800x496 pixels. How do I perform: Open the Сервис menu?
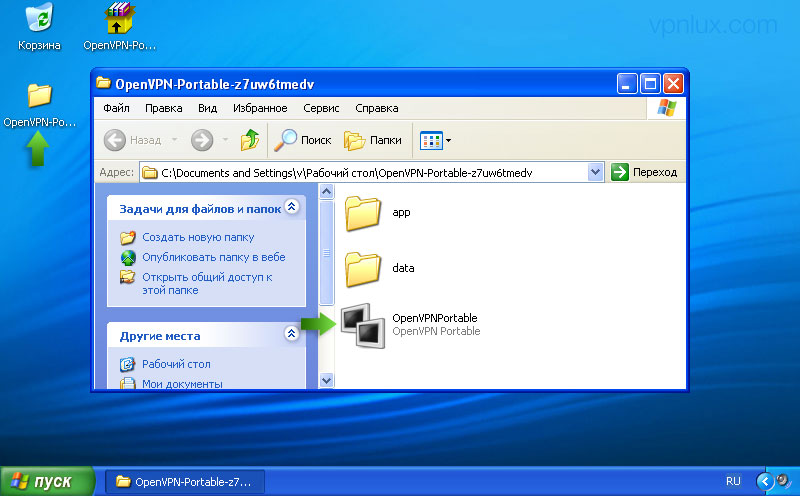321,108
